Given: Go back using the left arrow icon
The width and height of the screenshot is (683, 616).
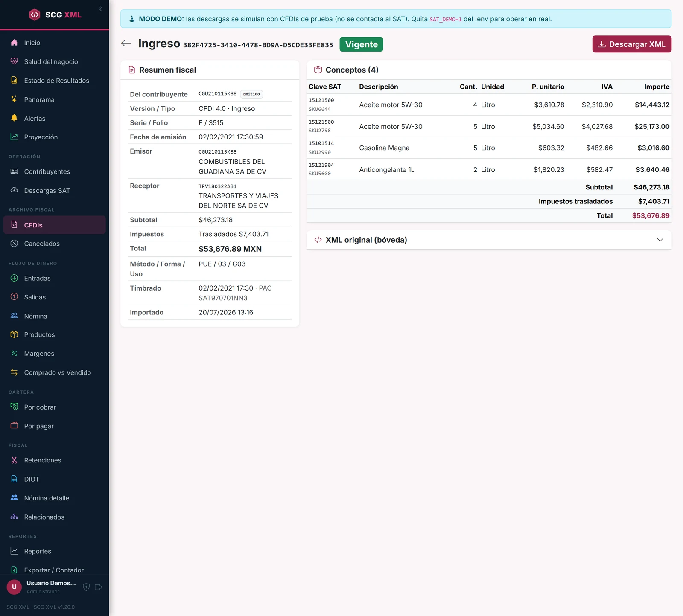Looking at the screenshot, I should [x=126, y=43].
